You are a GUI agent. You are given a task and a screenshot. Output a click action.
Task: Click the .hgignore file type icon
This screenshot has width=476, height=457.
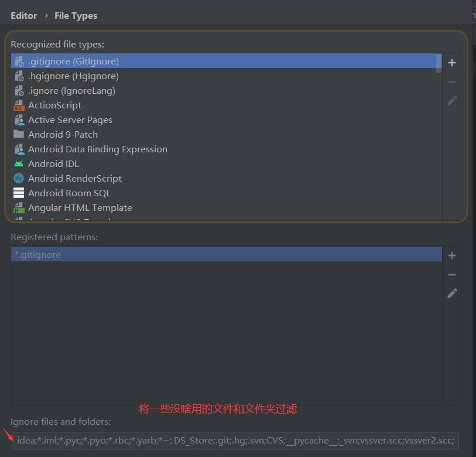pos(19,76)
